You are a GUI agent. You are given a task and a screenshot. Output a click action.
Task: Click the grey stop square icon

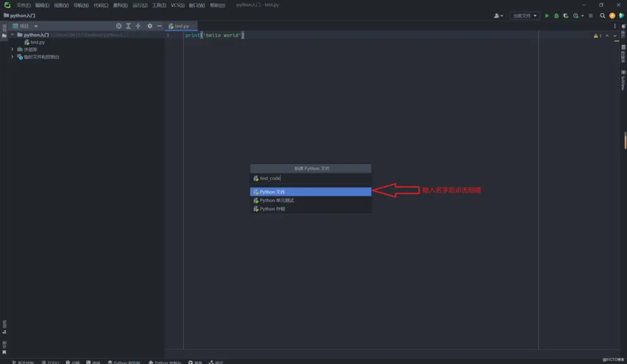pyautogui.click(x=590, y=15)
